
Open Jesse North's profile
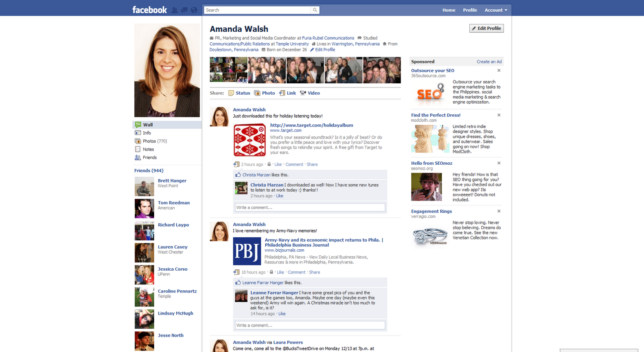pyautogui.click(x=170, y=335)
